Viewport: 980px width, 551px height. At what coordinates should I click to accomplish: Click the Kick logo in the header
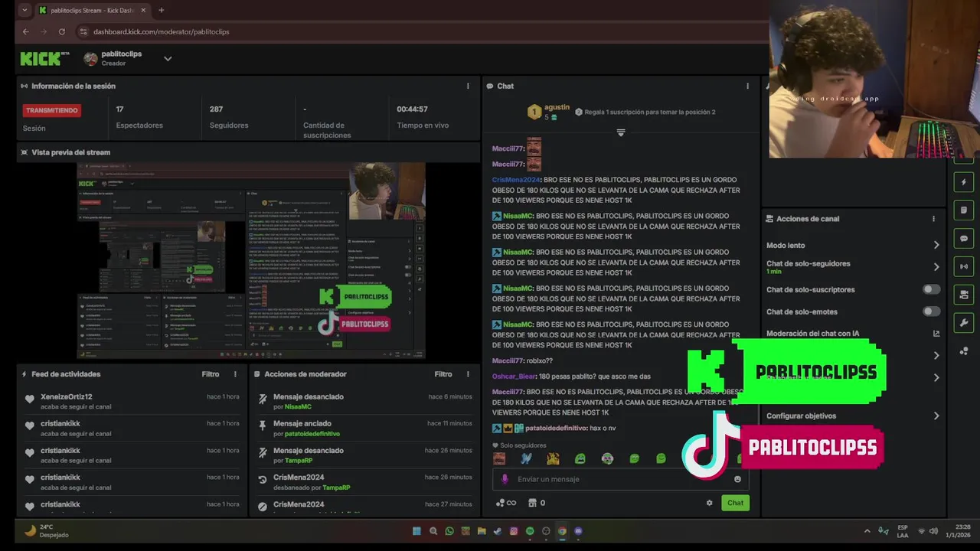pyautogui.click(x=44, y=58)
